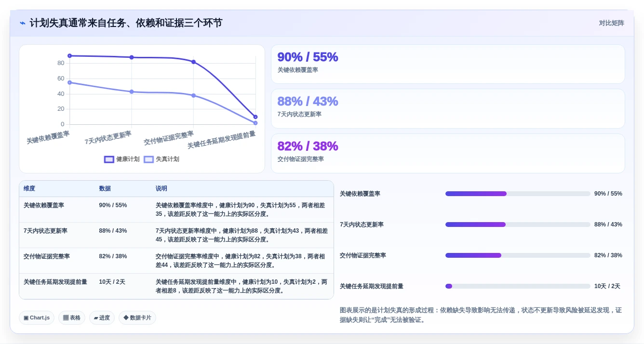Toggle 健康计划 legend swatch in chart
Image resolution: width=644 pixels, height=344 pixels.
click(x=109, y=159)
